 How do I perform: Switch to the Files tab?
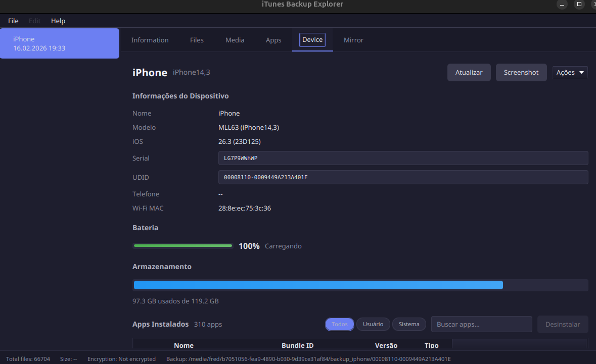[x=197, y=40]
